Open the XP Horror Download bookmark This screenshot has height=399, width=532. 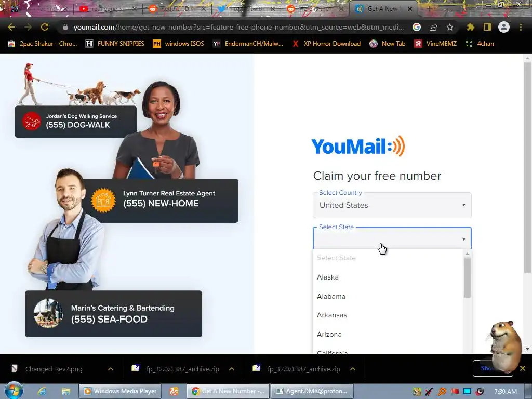click(x=326, y=44)
